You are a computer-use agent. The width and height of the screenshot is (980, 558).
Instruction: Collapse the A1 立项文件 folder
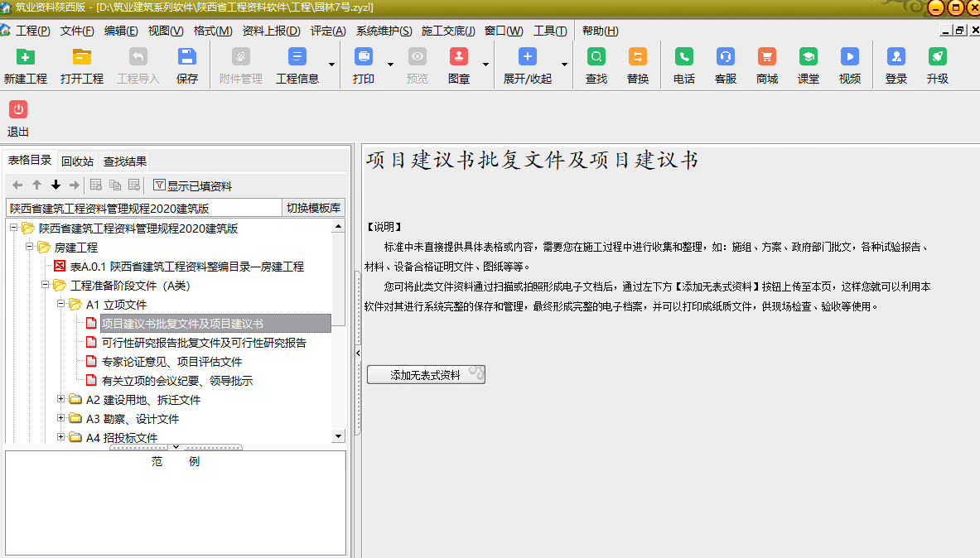point(60,305)
